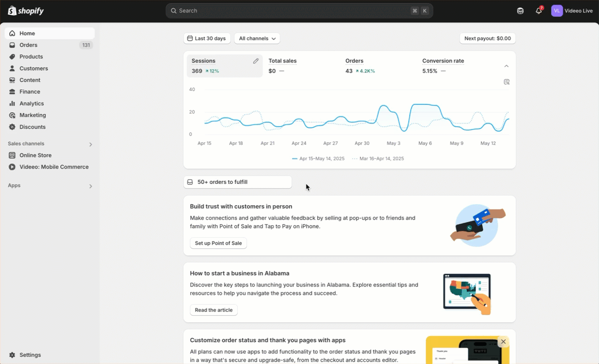This screenshot has width=599, height=364.
Task: Select the Last 30 days date filter
Action: (x=207, y=39)
